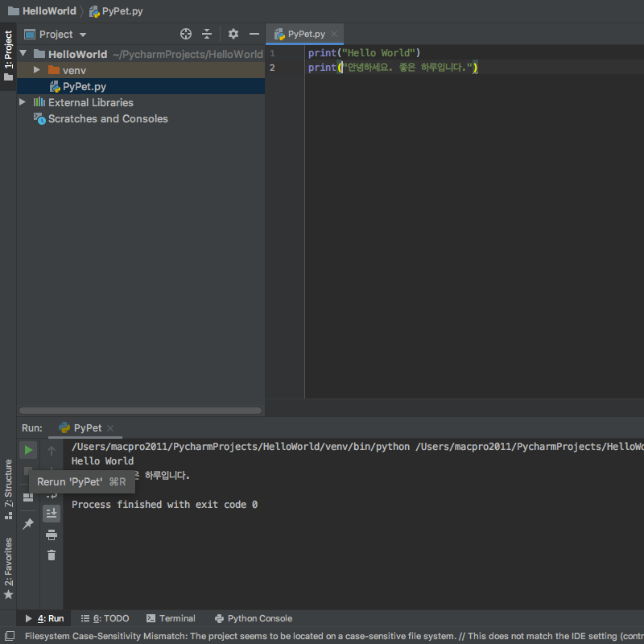Click 'Process finished with exit code 0' text
This screenshot has width=644, height=644.
165,505
